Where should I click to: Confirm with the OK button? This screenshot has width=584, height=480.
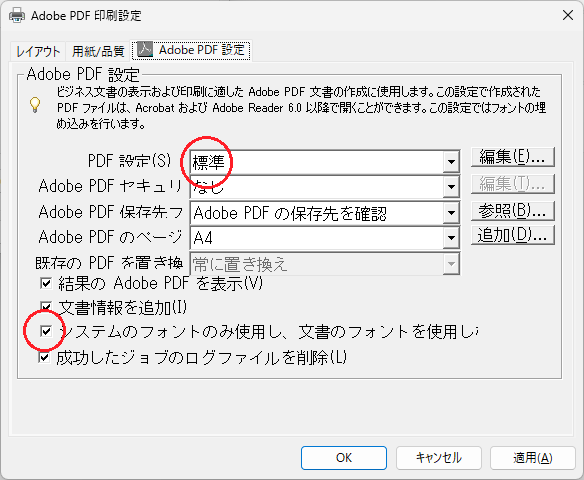tap(344, 458)
